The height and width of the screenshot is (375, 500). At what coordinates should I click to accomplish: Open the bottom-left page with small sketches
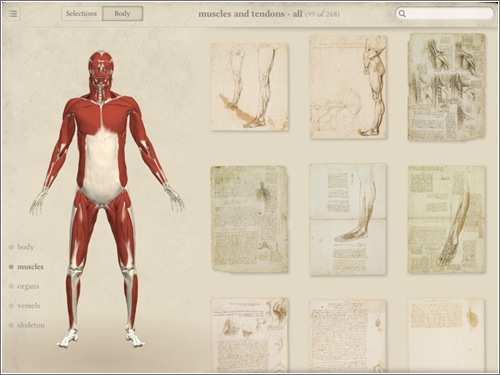[x=249, y=335]
